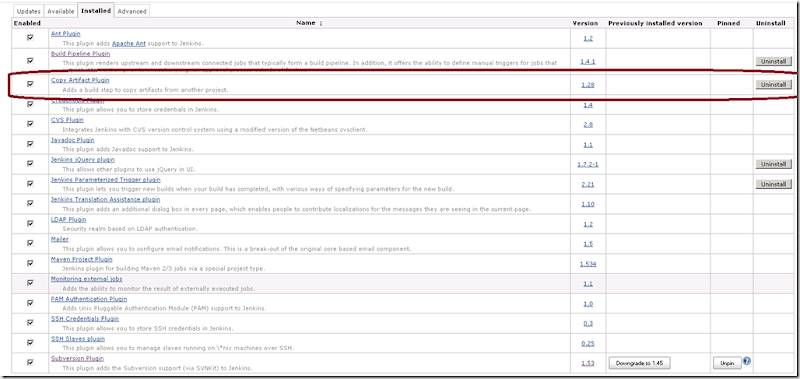Viewport: 800px width, 379px height.
Task: Uninstall the Build Pipeline Plugin
Action: 773,61
